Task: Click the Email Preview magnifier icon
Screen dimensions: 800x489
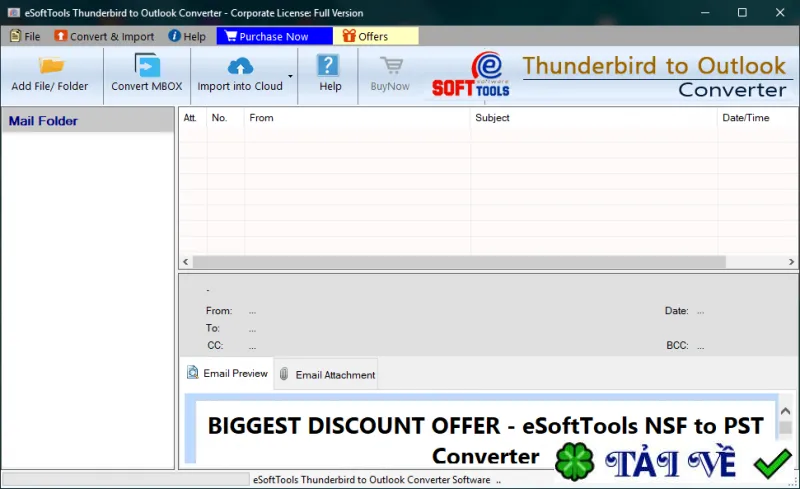Action: [x=192, y=373]
